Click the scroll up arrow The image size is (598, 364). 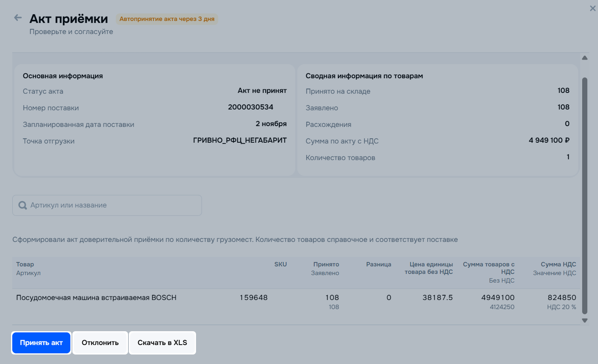(x=585, y=58)
